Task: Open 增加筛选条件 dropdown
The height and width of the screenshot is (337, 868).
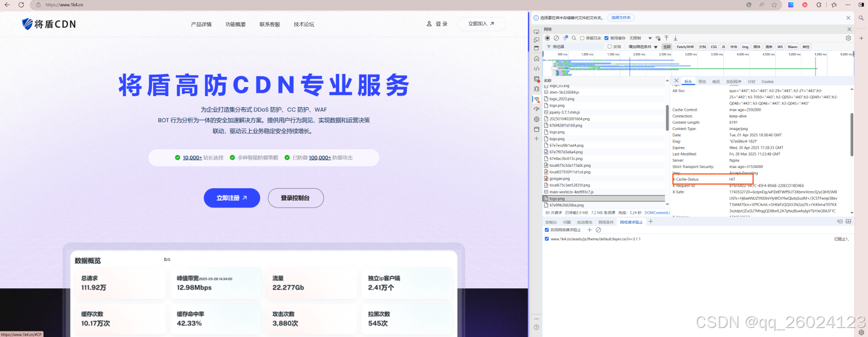Action: tap(643, 46)
